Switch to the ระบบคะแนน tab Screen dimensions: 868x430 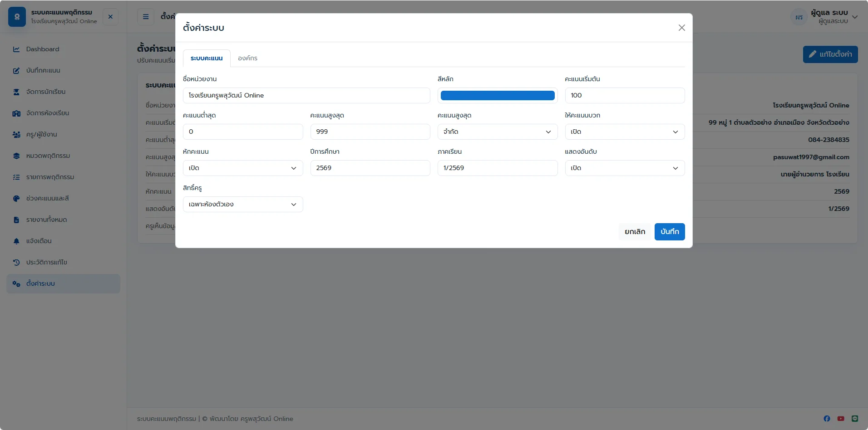pos(207,58)
